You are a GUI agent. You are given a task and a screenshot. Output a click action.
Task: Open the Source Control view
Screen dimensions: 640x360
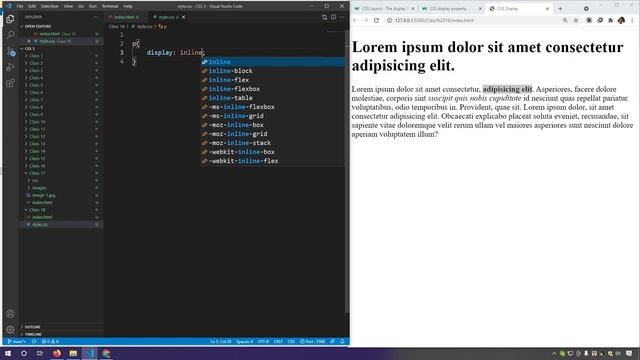pyautogui.click(x=10, y=51)
